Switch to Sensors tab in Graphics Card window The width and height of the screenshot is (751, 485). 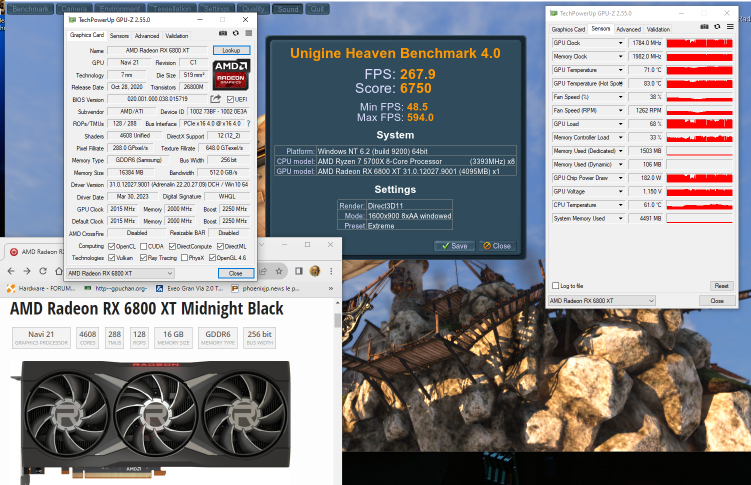tap(119, 36)
